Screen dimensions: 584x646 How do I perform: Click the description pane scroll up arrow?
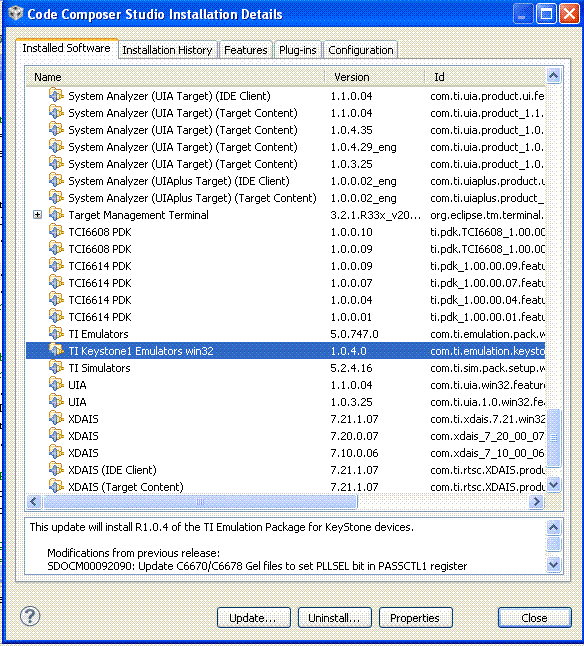pos(554,527)
